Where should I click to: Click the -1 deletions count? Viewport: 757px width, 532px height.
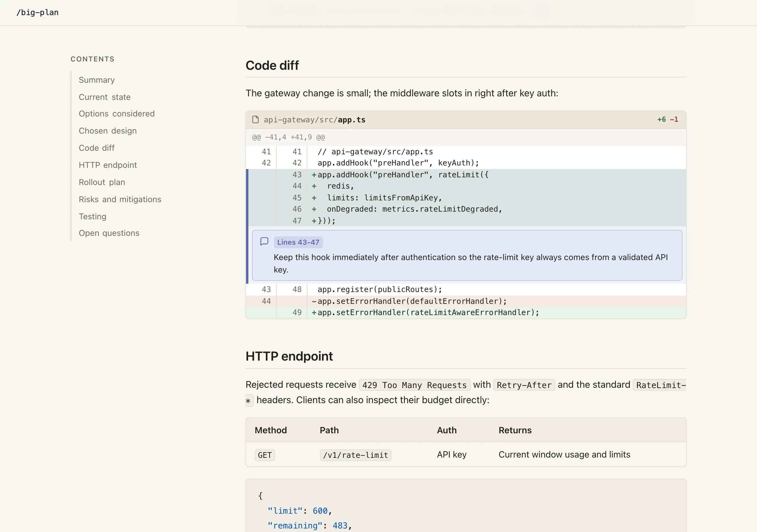click(674, 119)
